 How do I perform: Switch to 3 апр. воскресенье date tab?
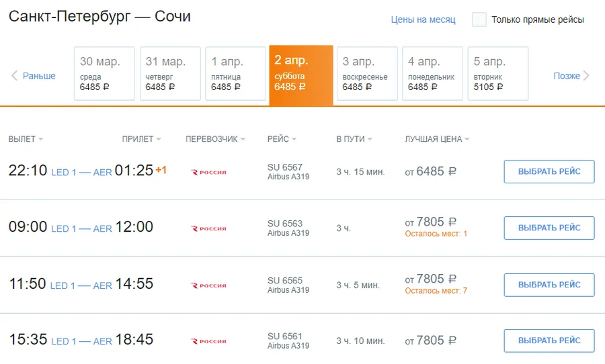click(x=366, y=73)
